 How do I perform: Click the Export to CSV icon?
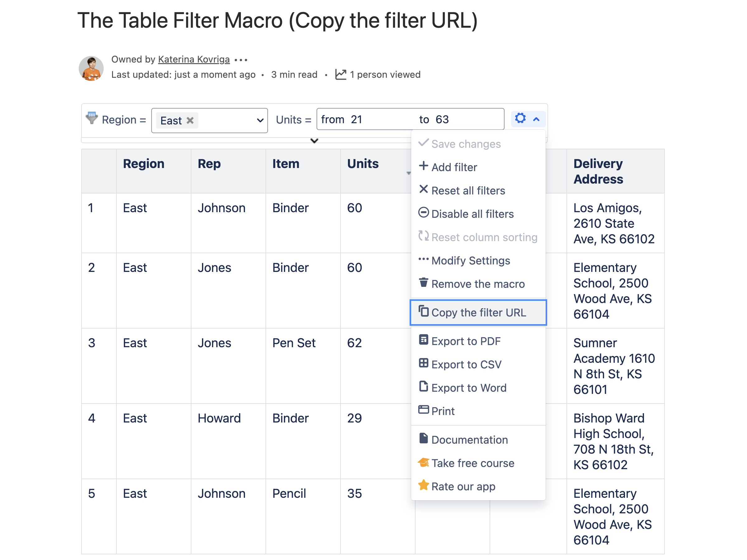[424, 364]
